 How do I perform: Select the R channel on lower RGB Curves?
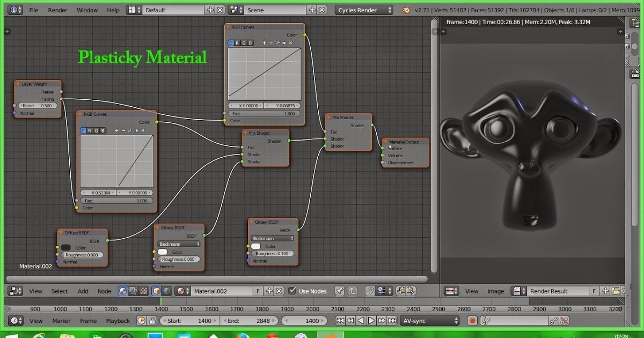tap(90, 130)
